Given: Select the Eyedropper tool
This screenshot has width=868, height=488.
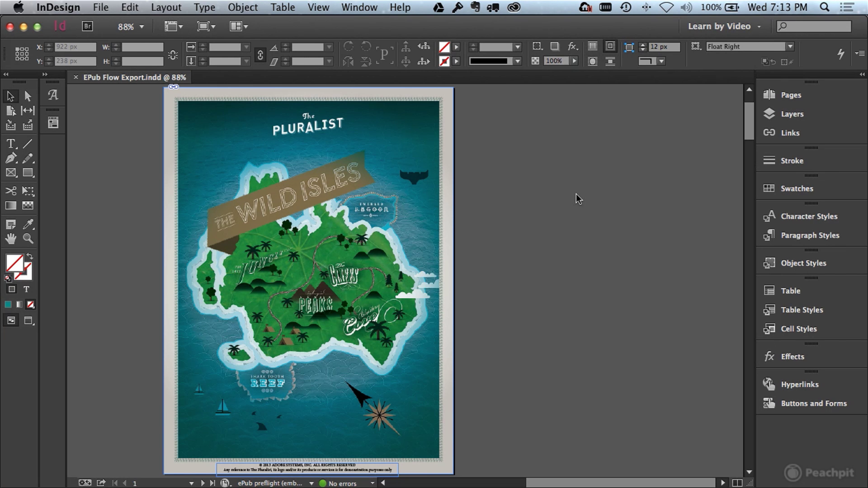Looking at the screenshot, I should [28, 224].
